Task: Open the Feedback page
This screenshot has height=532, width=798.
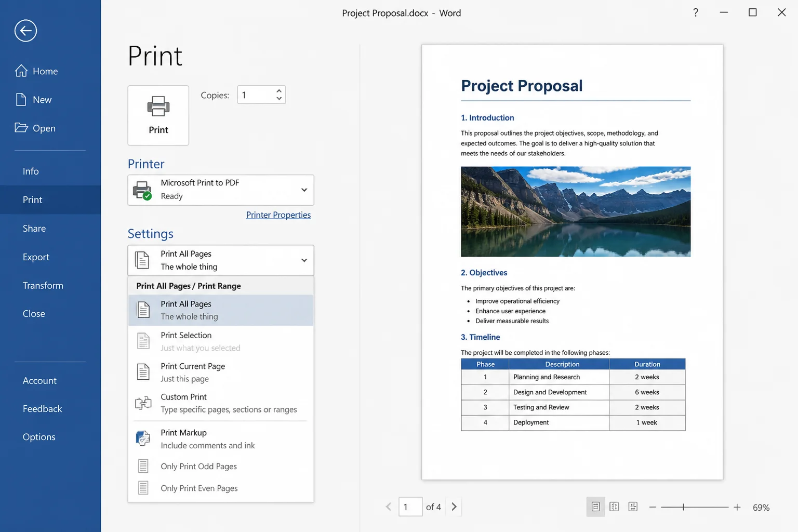Action: coord(50,409)
